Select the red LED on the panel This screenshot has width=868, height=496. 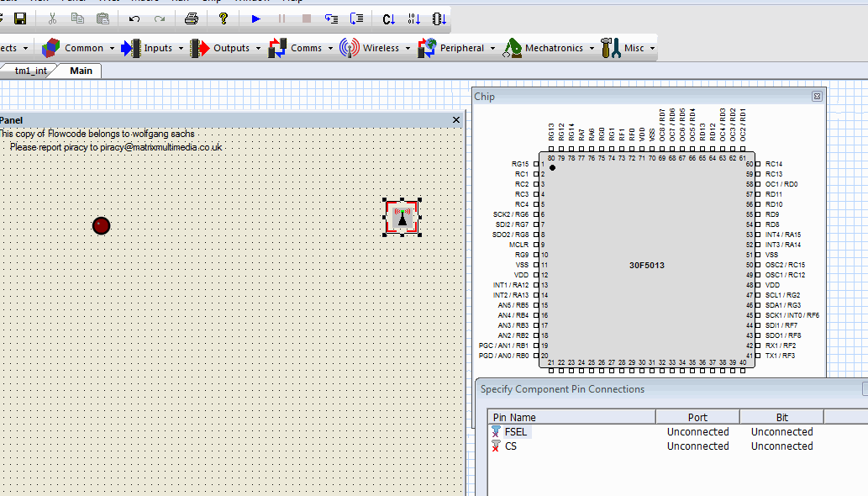pyautogui.click(x=102, y=226)
